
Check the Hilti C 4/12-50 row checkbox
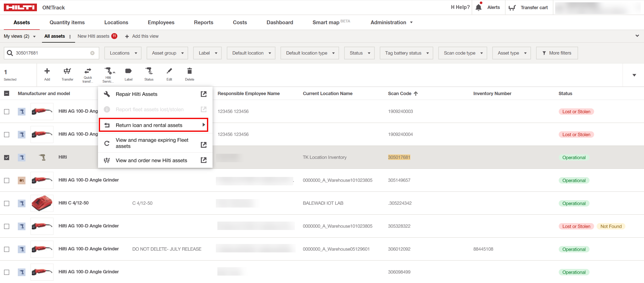click(7, 203)
